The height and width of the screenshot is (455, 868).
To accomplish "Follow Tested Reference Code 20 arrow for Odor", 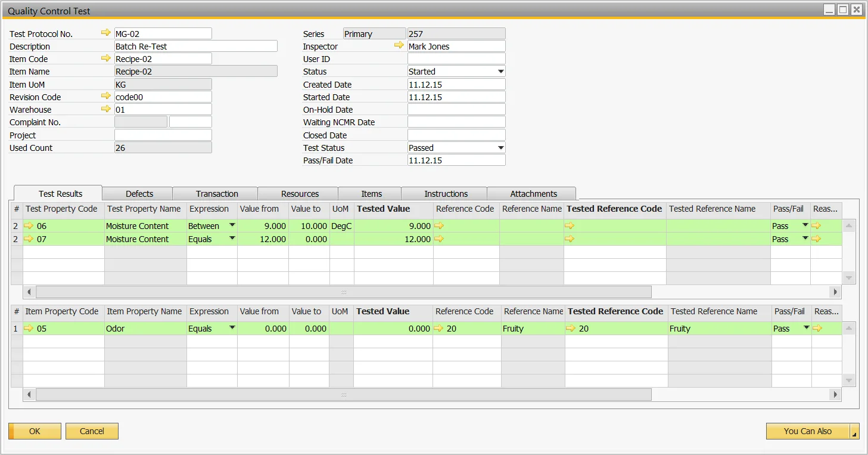I will click(571, 329).
